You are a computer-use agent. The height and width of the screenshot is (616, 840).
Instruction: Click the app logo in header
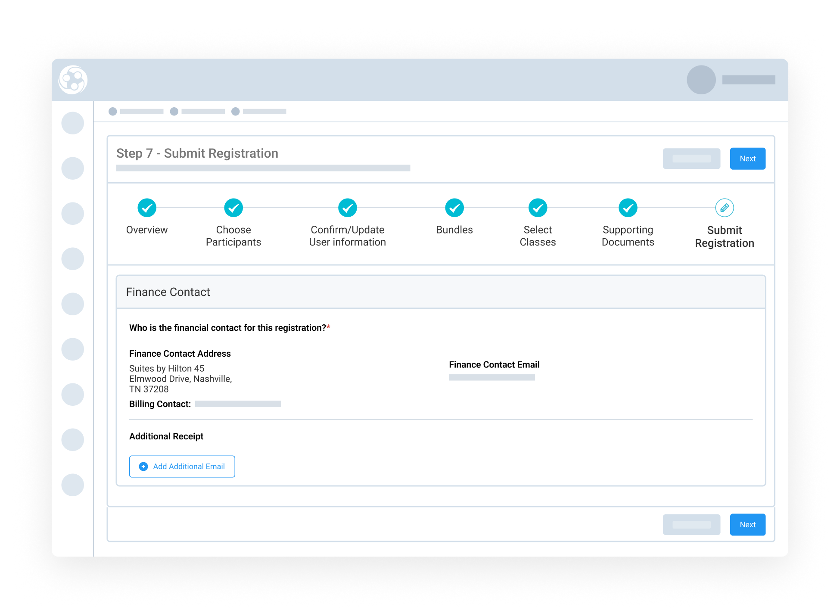point(73,80)
